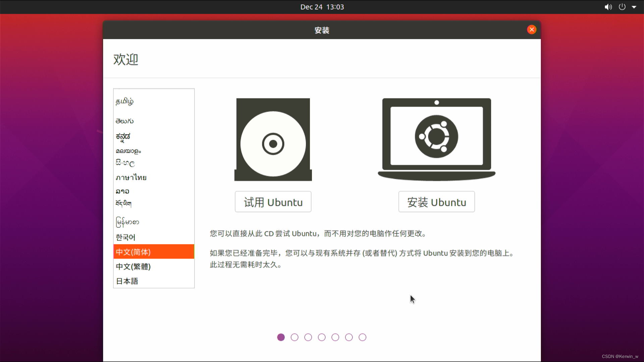644x362 pixels.
Task: Select the Burmese language entry in the list
Action: click(154, 222)
